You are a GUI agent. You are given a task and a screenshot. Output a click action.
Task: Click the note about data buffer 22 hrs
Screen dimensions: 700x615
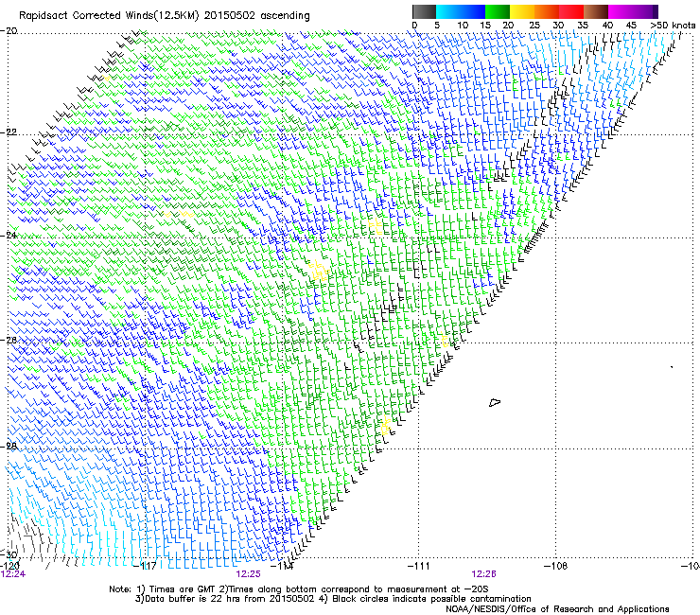[x=224, y=599]
